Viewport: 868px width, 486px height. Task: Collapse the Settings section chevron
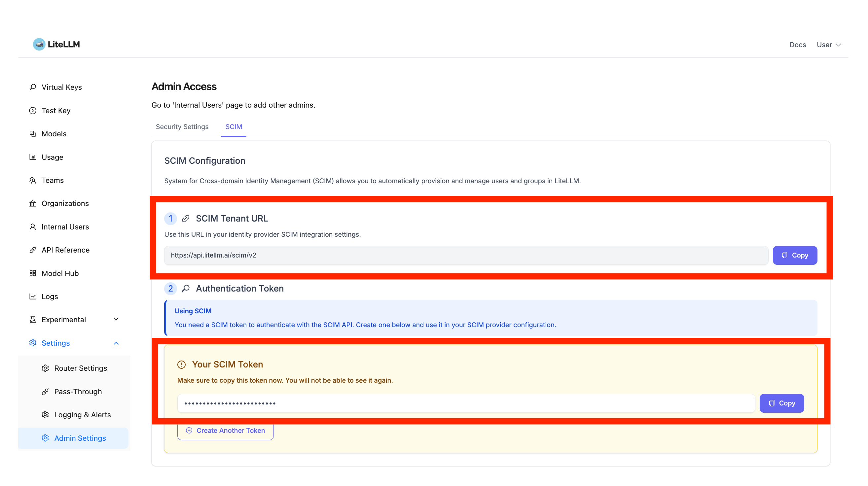tap(116, 343)
